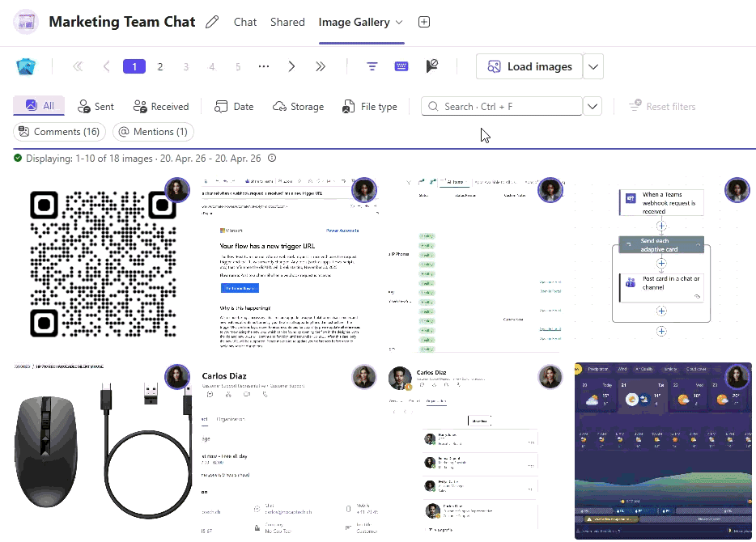Click the blue image gallery app logo

coord(26,66)
